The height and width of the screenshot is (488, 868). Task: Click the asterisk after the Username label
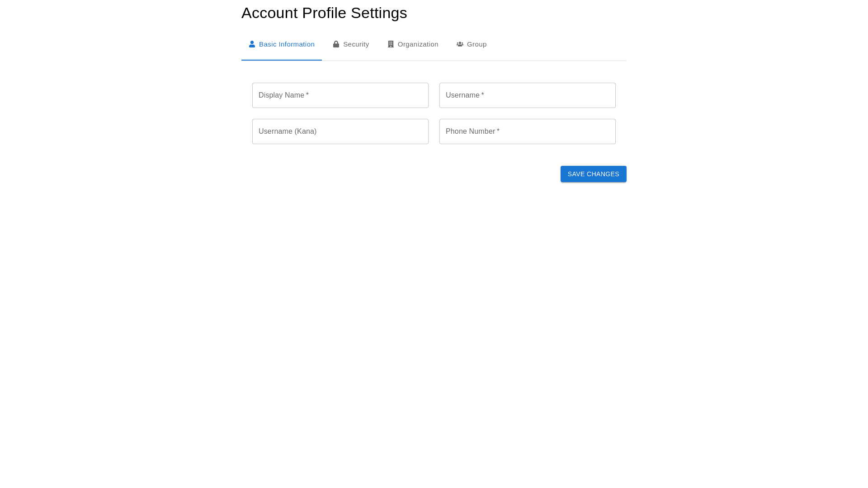click(483, 95)
